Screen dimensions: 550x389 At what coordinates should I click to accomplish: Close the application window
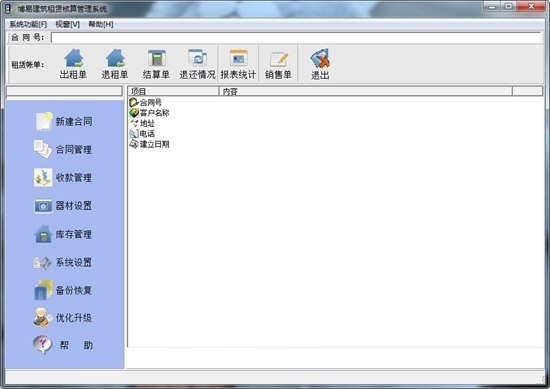click(x=531, y=6)
